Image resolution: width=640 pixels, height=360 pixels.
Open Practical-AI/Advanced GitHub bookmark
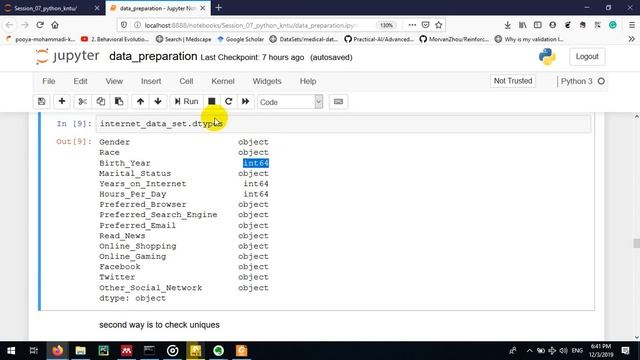pos(379,39)
